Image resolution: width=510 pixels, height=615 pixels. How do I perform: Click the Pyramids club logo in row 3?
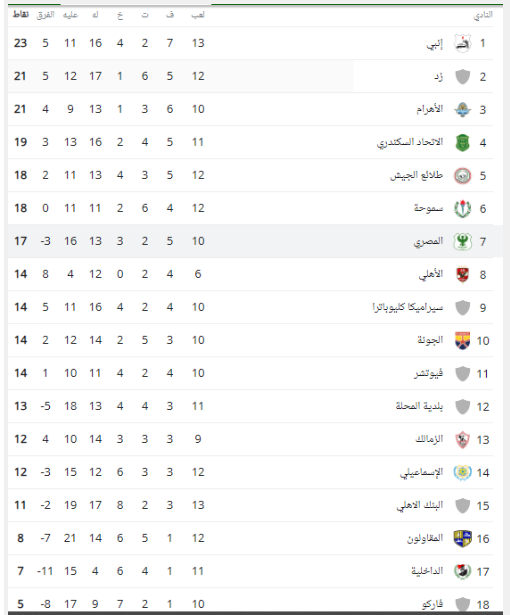(x=463, y=109)
